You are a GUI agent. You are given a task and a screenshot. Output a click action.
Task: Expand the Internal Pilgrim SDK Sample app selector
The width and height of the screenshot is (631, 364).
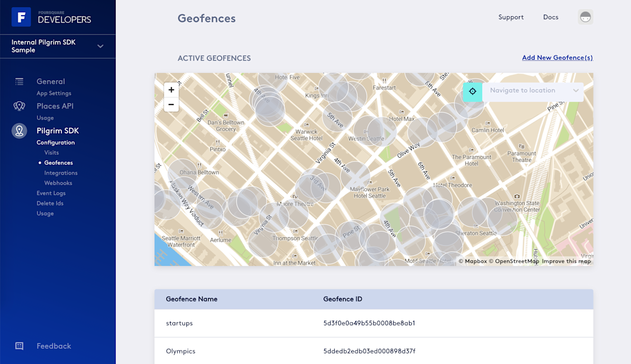(x=57, y=46)
